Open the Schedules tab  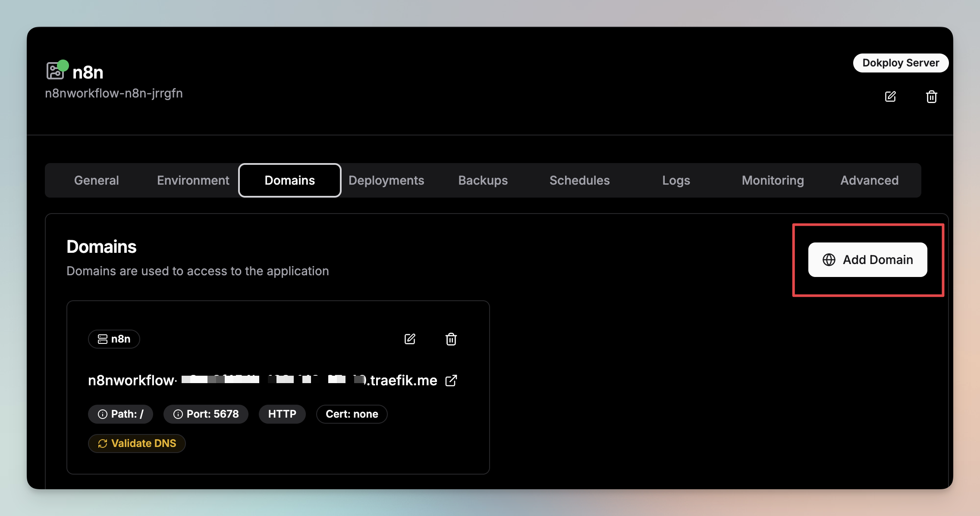(x=580, y=180)
